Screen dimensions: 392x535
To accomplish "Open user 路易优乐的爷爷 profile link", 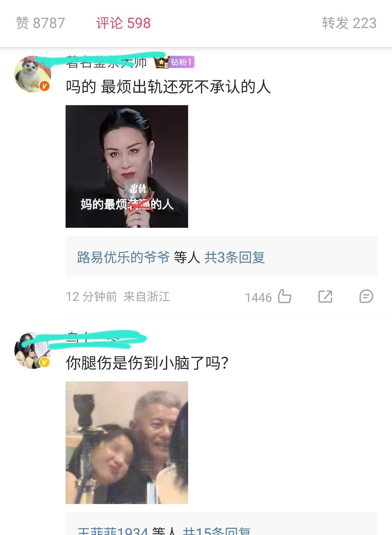I will coord(123,257).
